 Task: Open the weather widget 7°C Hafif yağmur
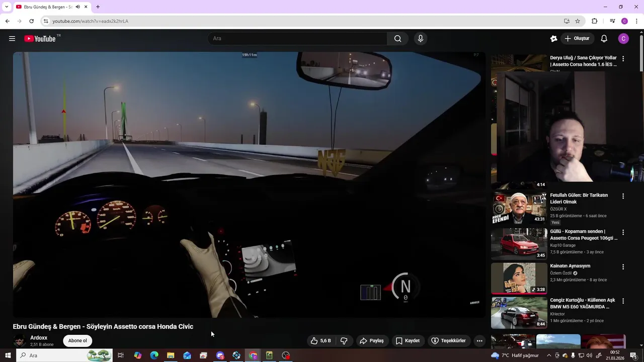click(515, 355)
